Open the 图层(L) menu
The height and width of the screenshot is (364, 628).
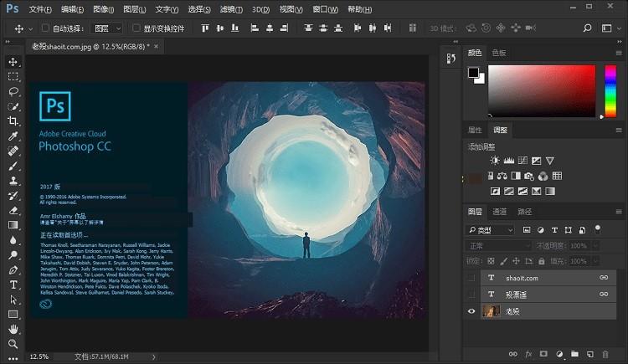coord(135,9)
